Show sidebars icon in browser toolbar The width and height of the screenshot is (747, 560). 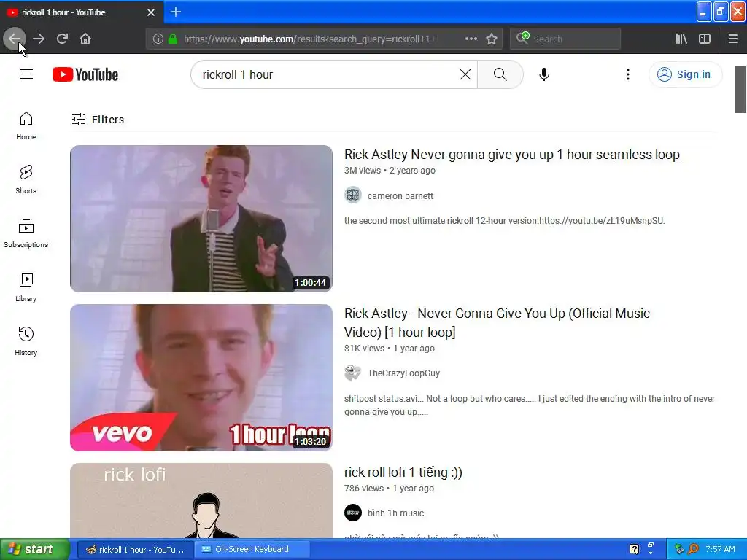(705, 39)
